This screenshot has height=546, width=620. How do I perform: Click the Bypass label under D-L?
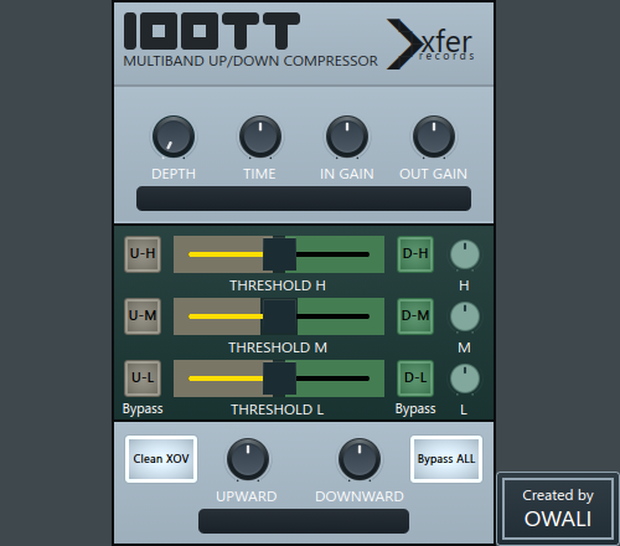click(415, 409)
